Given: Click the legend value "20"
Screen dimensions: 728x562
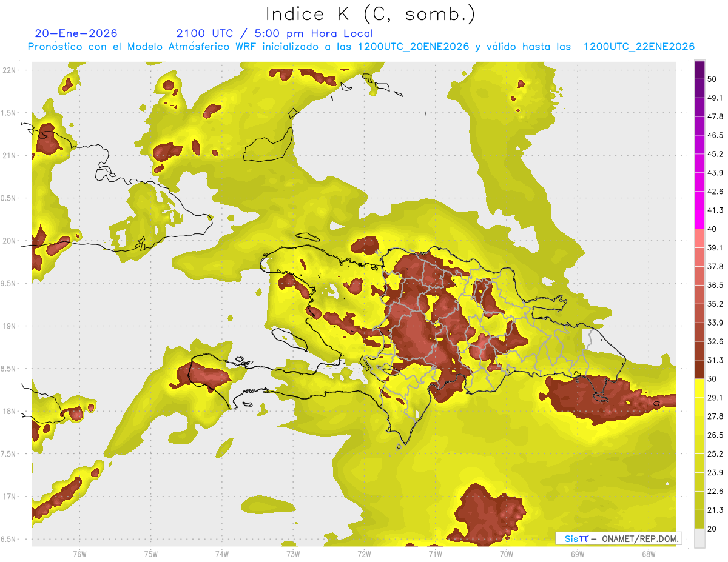Looking at the screenshot, I should [713, 529].
